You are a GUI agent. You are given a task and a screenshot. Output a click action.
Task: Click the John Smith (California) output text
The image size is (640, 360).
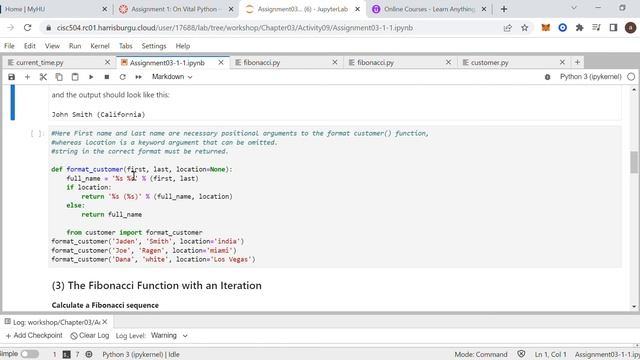pos(98,114)
